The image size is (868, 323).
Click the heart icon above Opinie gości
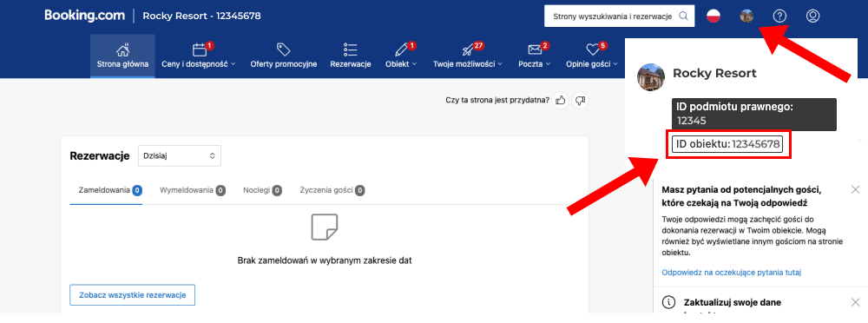(x=593, y=49)
